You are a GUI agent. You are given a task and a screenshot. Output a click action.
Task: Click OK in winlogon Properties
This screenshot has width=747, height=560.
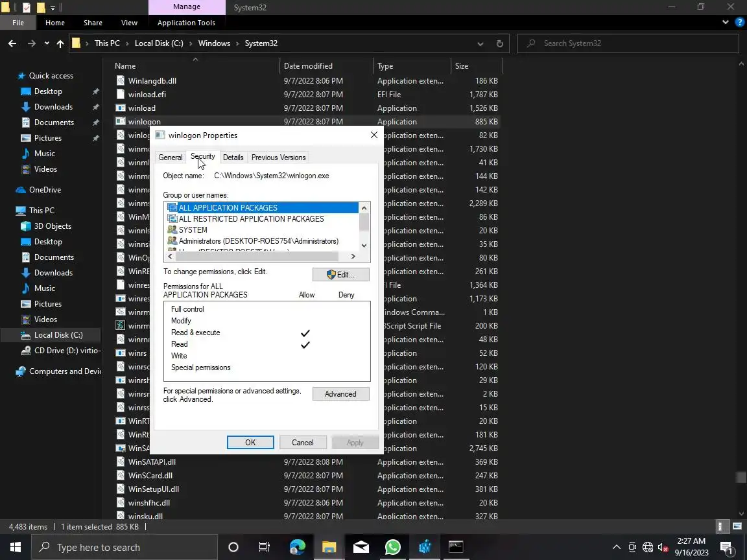click(250, 443)
